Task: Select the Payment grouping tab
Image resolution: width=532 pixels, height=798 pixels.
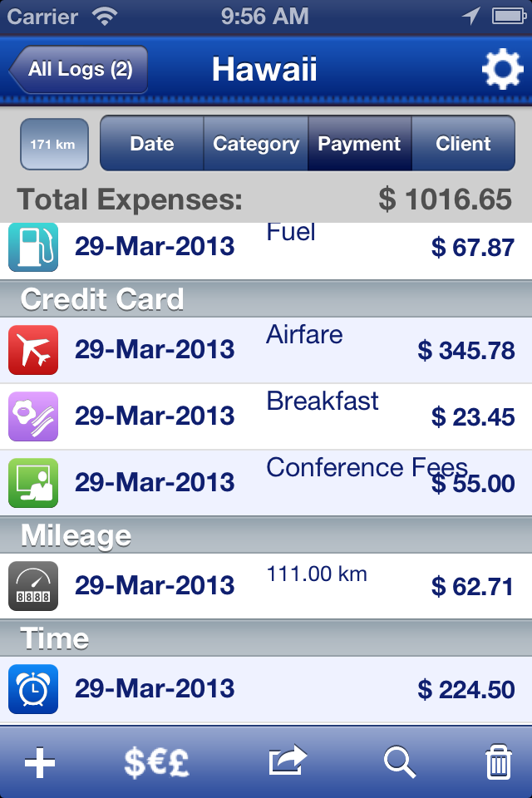Action: (360, 144)
